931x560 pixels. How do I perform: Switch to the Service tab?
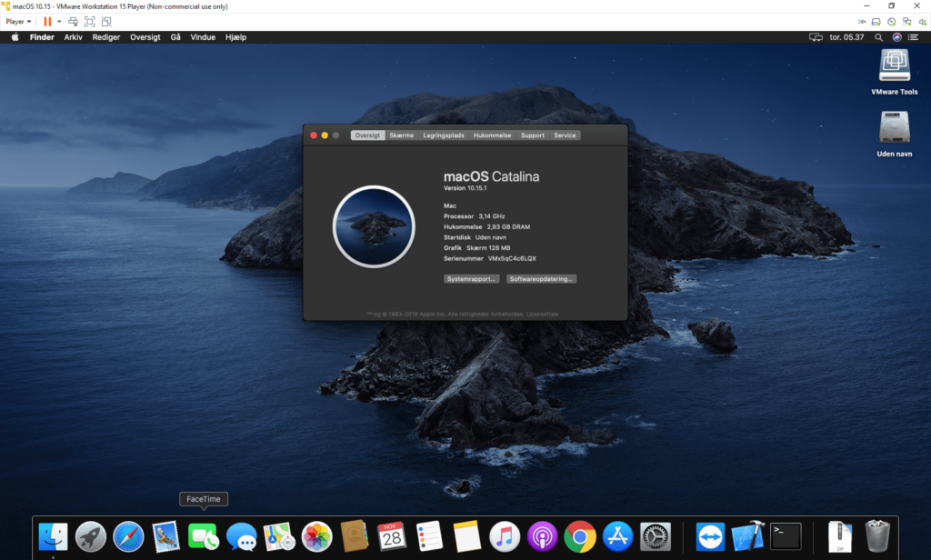click(565, 135)
